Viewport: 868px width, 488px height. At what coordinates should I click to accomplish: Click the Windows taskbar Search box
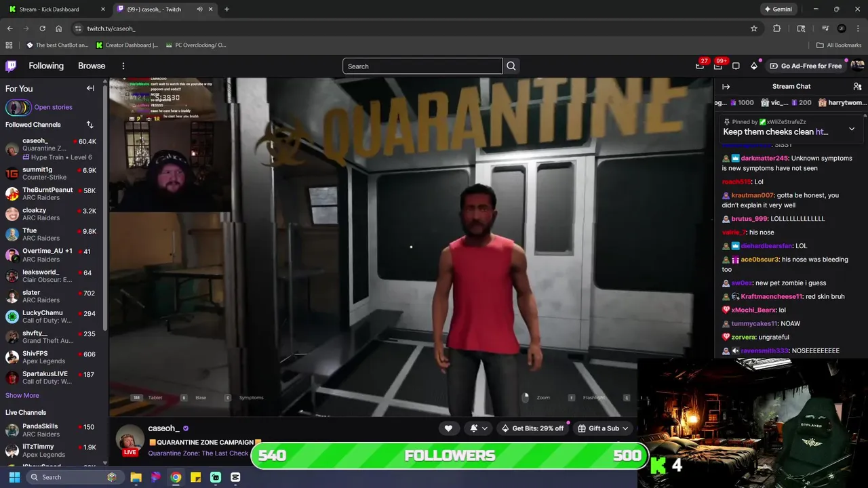[73, 477]
